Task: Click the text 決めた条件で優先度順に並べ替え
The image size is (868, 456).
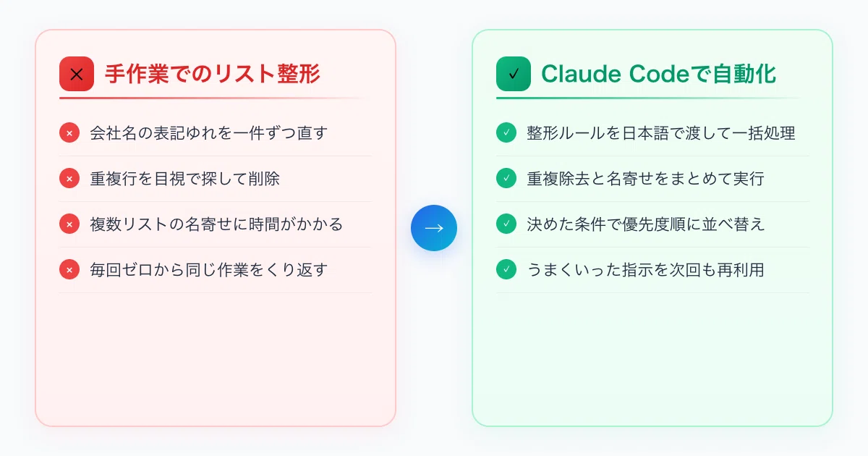Action: [646, 224]
